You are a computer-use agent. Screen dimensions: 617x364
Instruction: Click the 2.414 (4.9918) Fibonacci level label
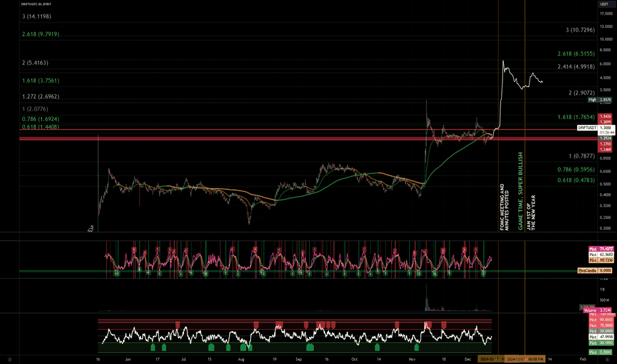[576, 67]
